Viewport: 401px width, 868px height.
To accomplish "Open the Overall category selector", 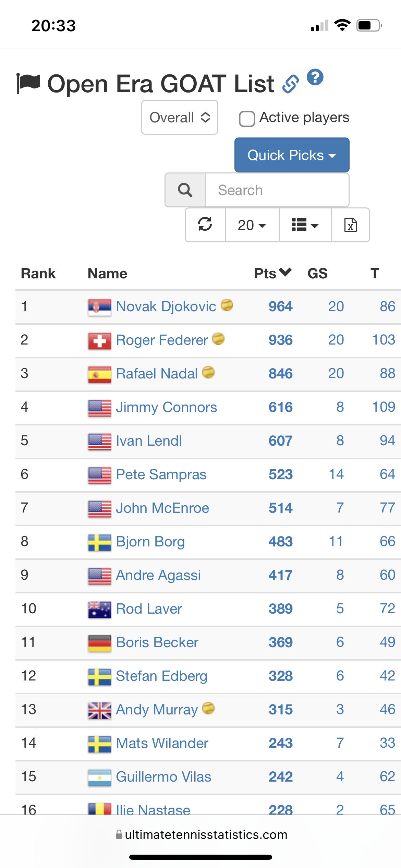I will click(x=180, y=117).
